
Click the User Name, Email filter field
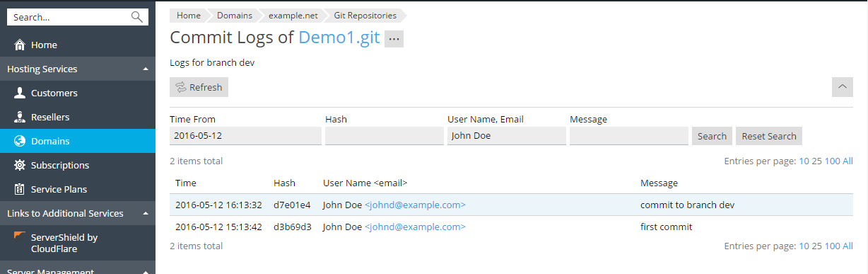coord(507,136)
